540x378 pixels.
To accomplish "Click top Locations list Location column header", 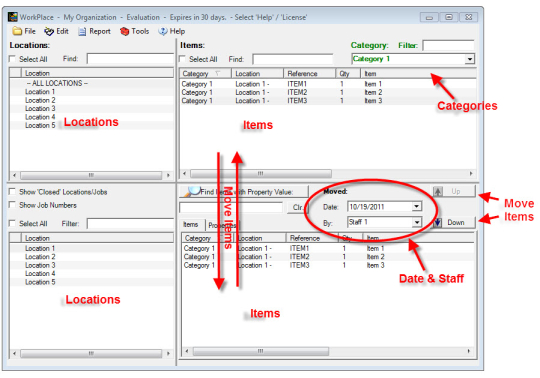I will (97, 73).
